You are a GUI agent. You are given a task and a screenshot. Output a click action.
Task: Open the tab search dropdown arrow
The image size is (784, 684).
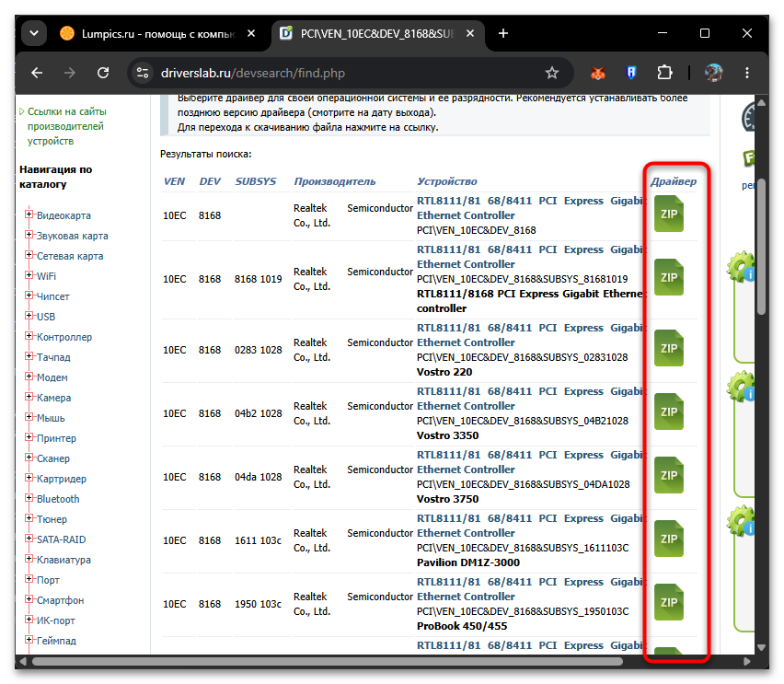[x=34, y=33]
